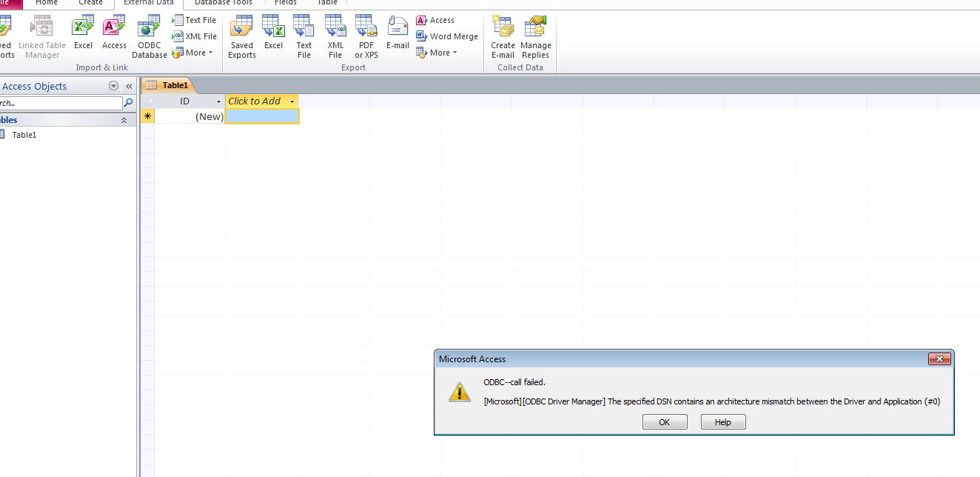Click the warning icon in error dialog
Viewport: 980px width, 477px height.
[x=460, y=392]
